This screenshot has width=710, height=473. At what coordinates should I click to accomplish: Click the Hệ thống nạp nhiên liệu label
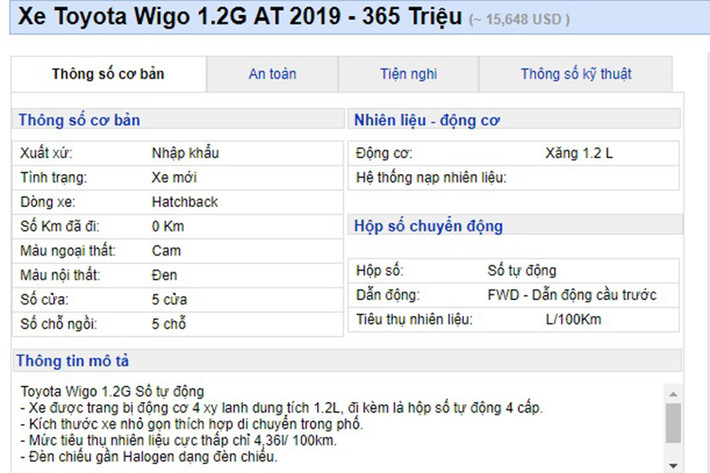431,177
